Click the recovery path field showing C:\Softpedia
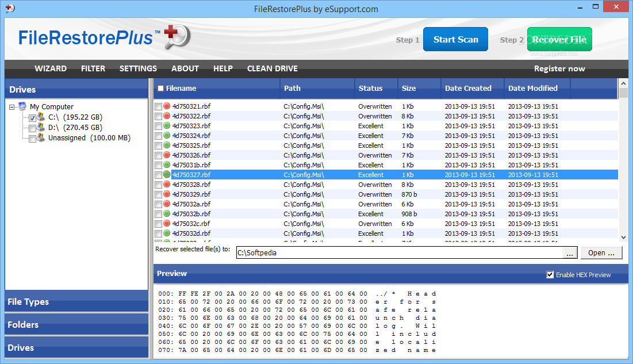This screenshot has width=633, height=364. tap(400, 253)
